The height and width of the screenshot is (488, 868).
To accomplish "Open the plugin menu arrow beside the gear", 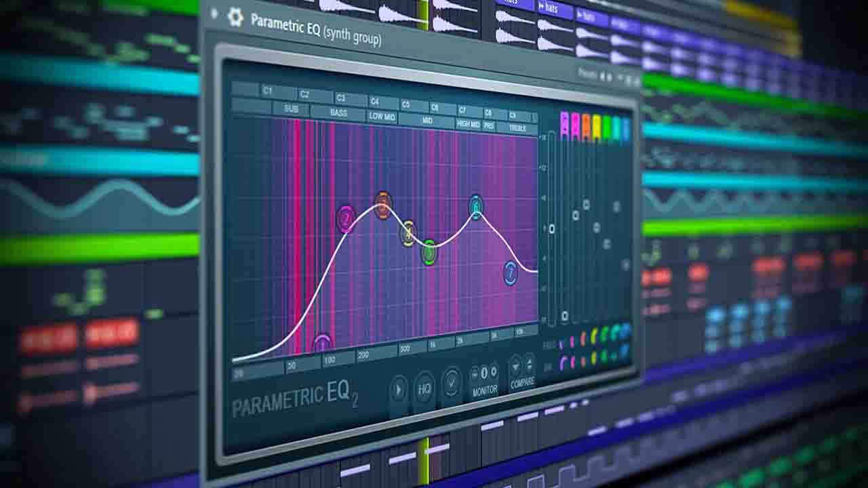I will [x=215, y=13].
